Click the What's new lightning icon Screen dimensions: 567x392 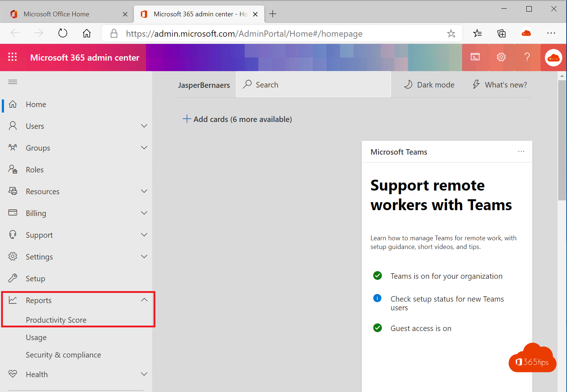point(476,84)
